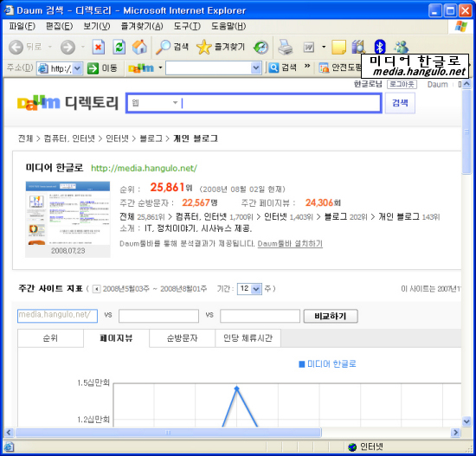Click the Internet zone globe status icon
Screen dimensions: 476x456
pos(352,446)
